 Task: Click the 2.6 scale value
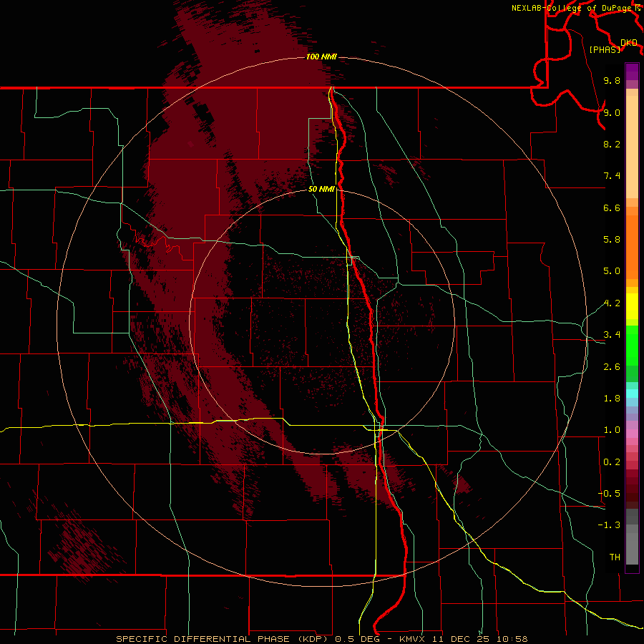(612, 367)
